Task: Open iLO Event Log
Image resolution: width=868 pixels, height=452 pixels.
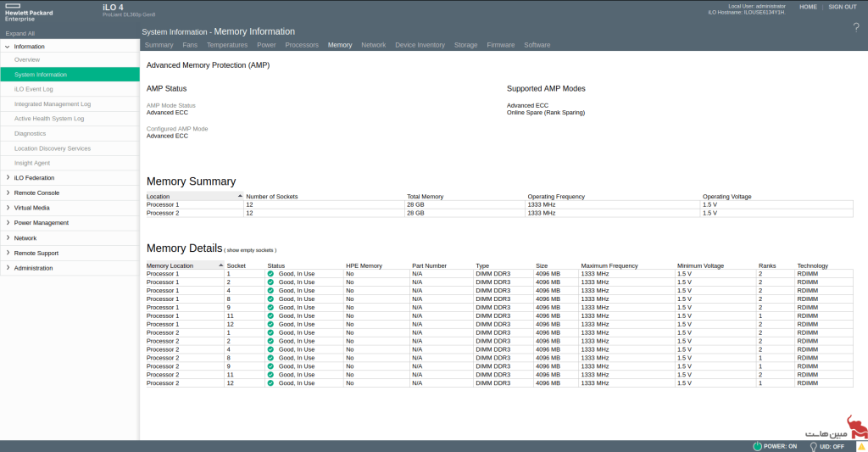Action: tap(34, 89)
